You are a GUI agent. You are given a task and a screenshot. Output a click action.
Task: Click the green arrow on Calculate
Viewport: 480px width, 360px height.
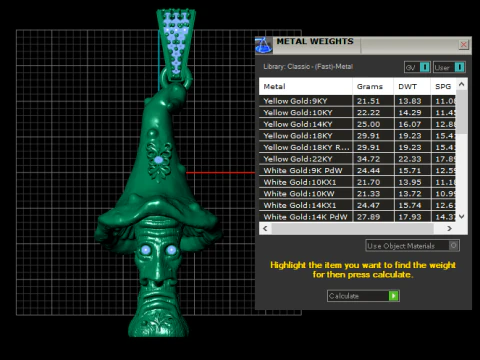[x=394, y=296]
